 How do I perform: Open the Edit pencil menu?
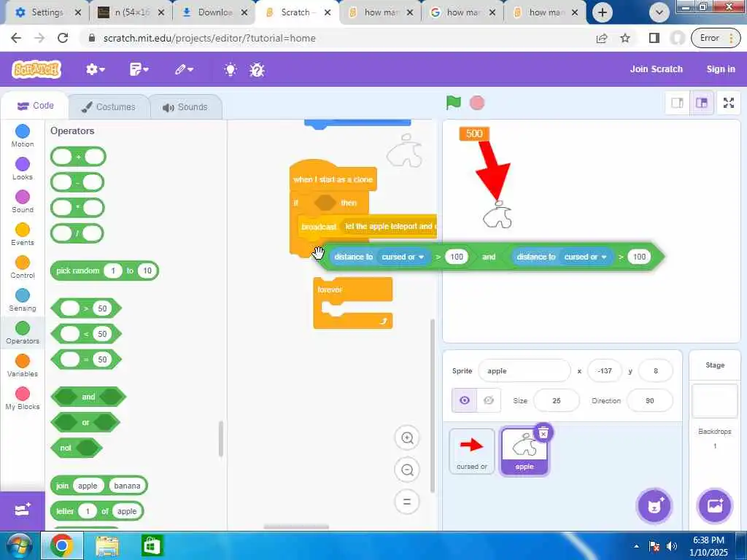click(183, 69)
